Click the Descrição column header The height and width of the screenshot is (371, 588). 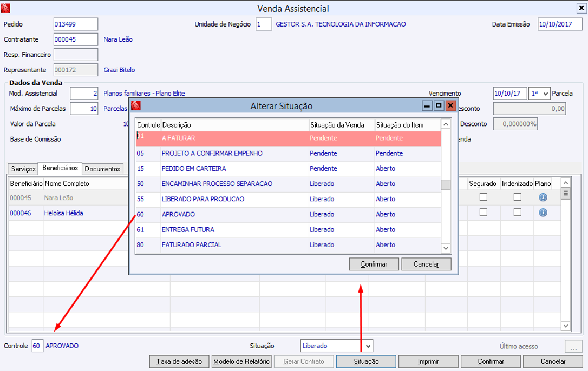tap(235, 125)
